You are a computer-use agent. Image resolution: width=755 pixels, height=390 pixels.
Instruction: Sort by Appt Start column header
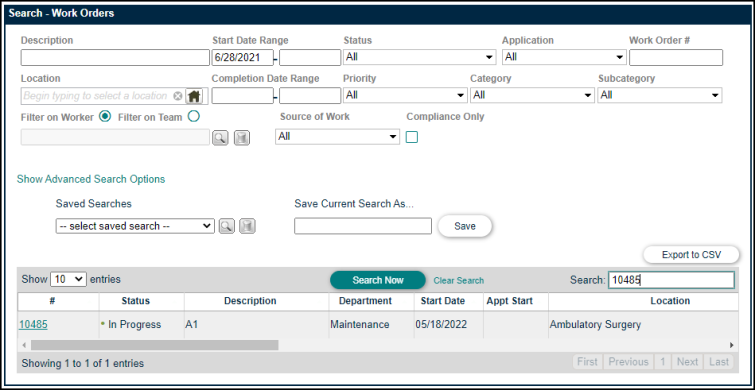[516, 301]
